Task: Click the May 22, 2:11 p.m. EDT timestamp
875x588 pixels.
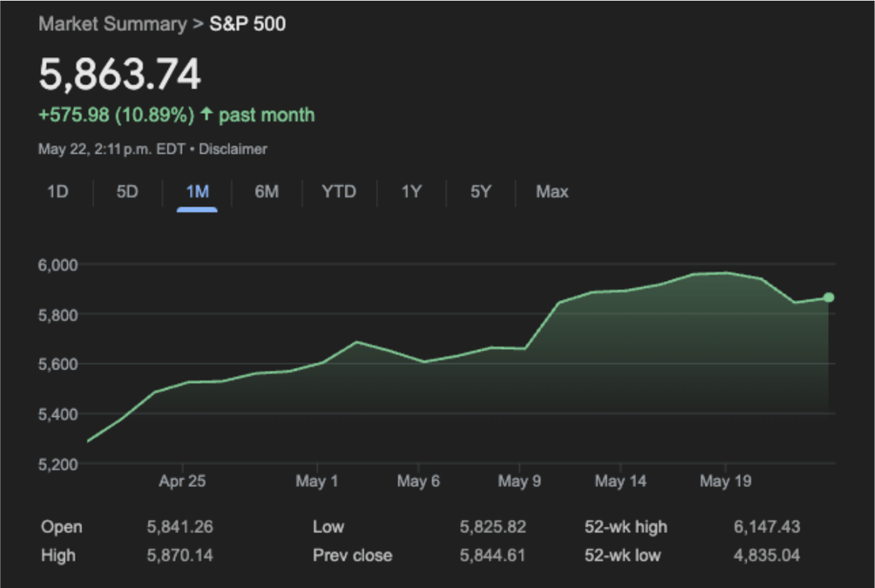Action: pos(112,149)
